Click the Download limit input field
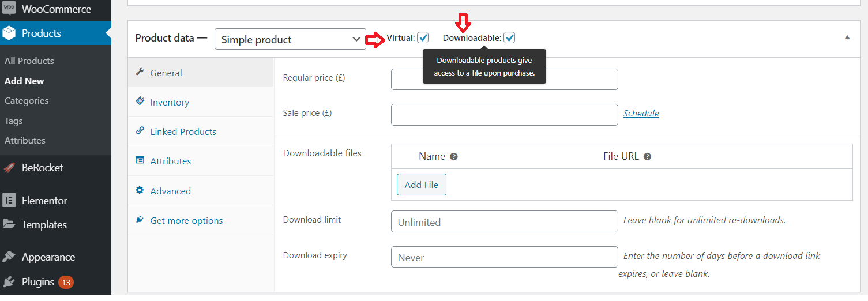 coord(504,222)
